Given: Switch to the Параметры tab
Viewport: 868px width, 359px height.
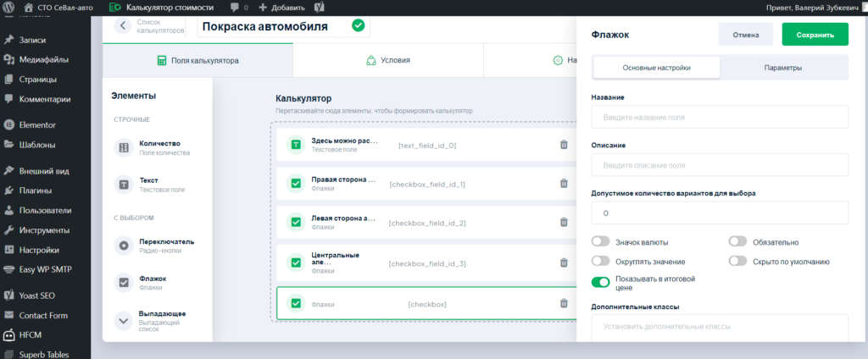Looking at the screenshot, I should tap(782, 68).
